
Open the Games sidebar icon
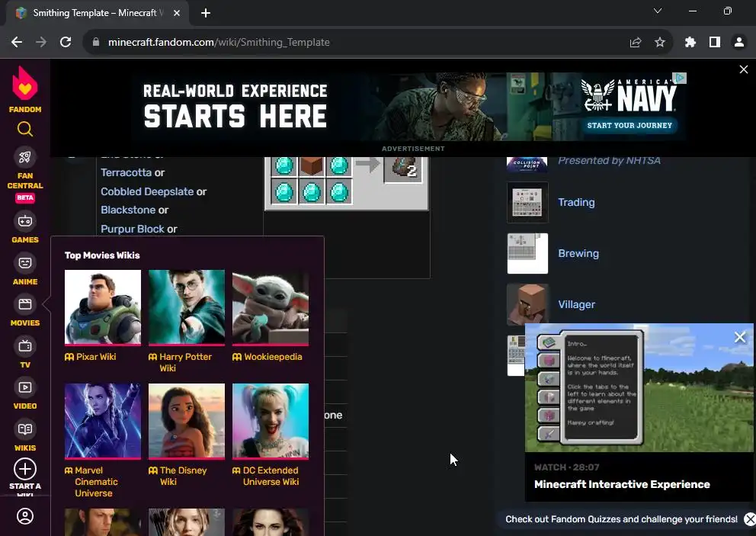pos(25,221)
